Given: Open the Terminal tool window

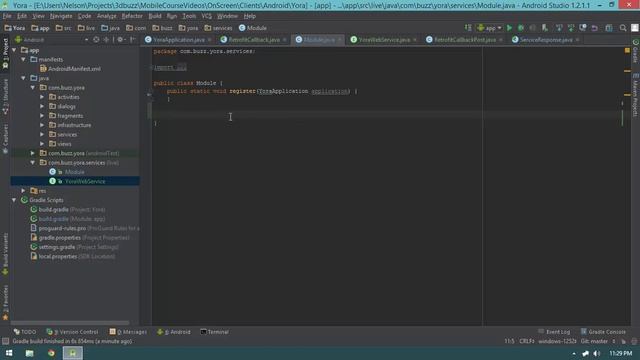Looking at the screenshot, I should tap(214, 332).
